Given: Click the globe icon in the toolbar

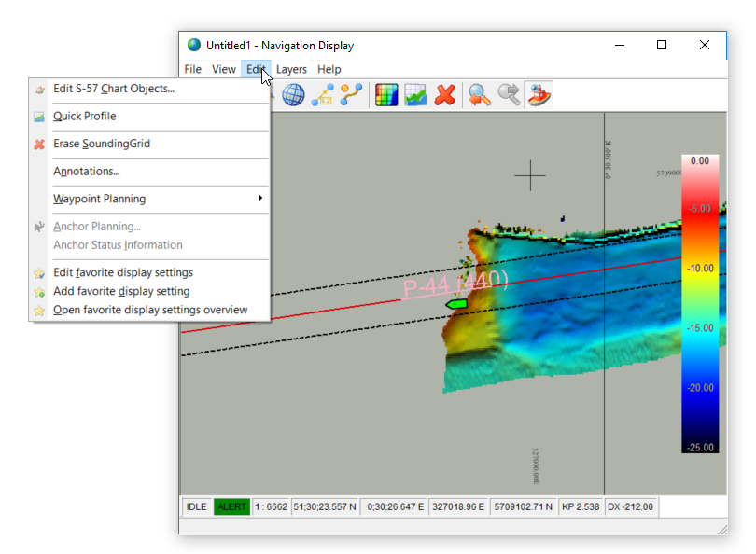Looking at the screenshot, I should 293,94.
